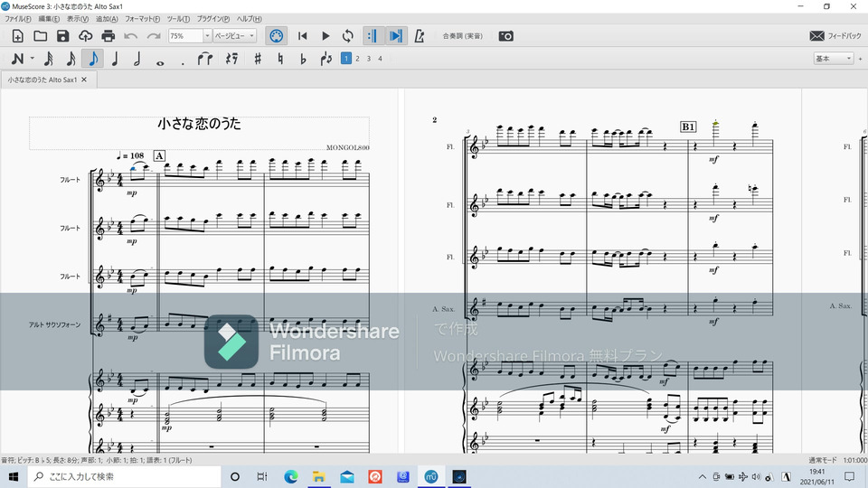Insert a rest
Screen dimensions: 868x488
point(232,59)
